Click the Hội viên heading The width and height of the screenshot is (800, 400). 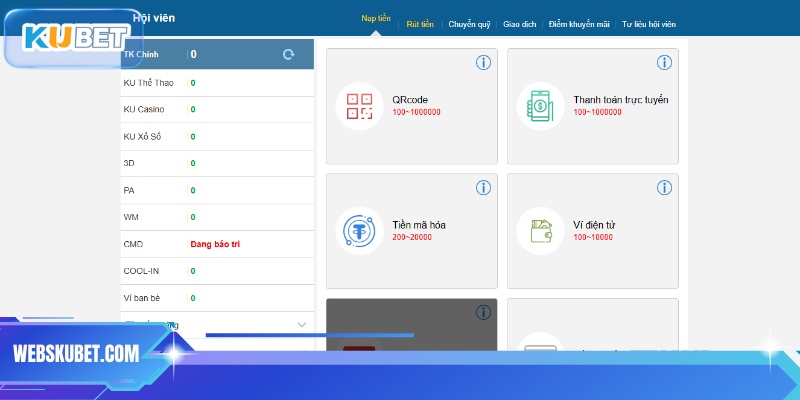(154, 18)
